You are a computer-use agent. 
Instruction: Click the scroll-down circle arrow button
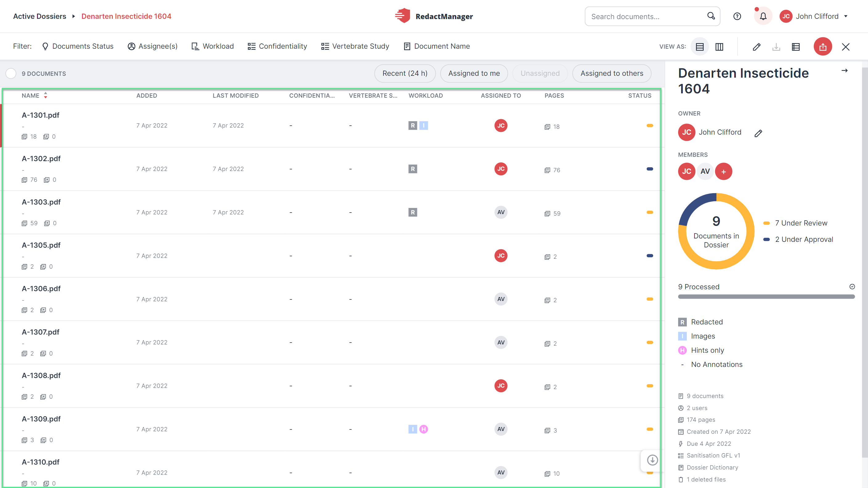click(x=652, y=460)
